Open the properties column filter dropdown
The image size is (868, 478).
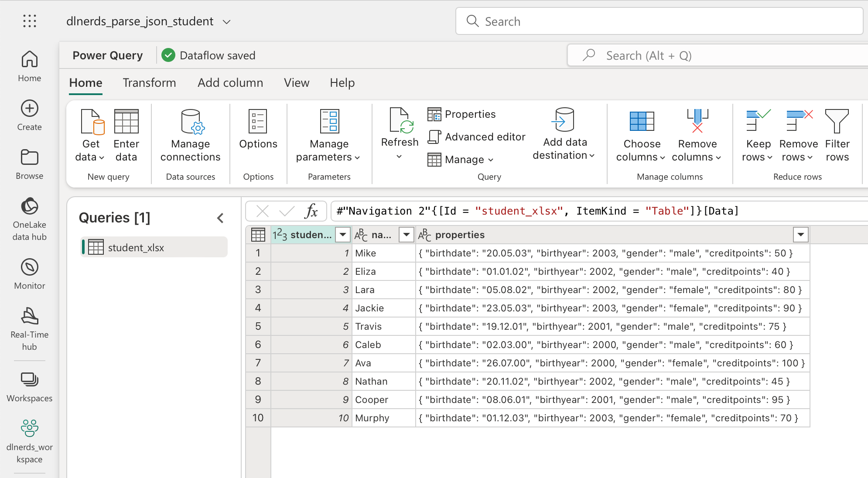pos(800,235)
